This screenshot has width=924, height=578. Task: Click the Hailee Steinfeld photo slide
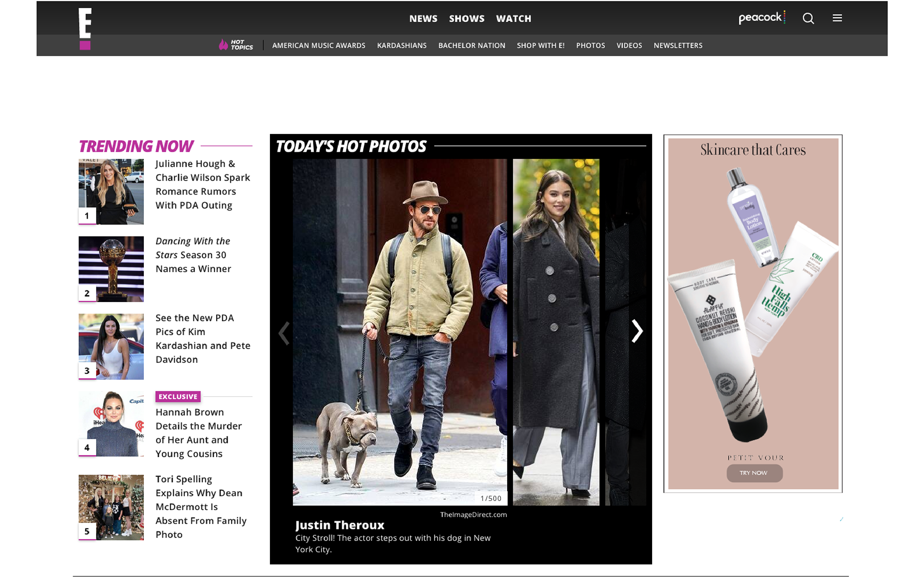[556, 332]
